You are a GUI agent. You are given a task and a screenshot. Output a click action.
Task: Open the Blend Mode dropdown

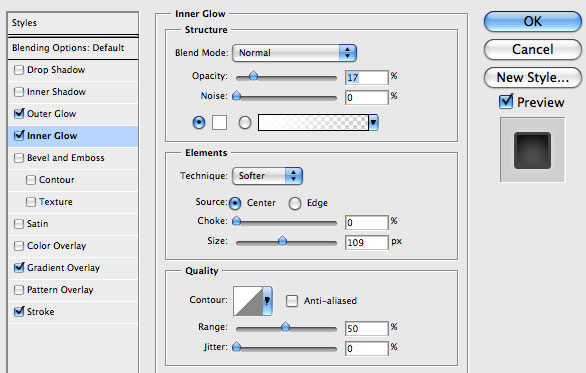click(294, 53)
